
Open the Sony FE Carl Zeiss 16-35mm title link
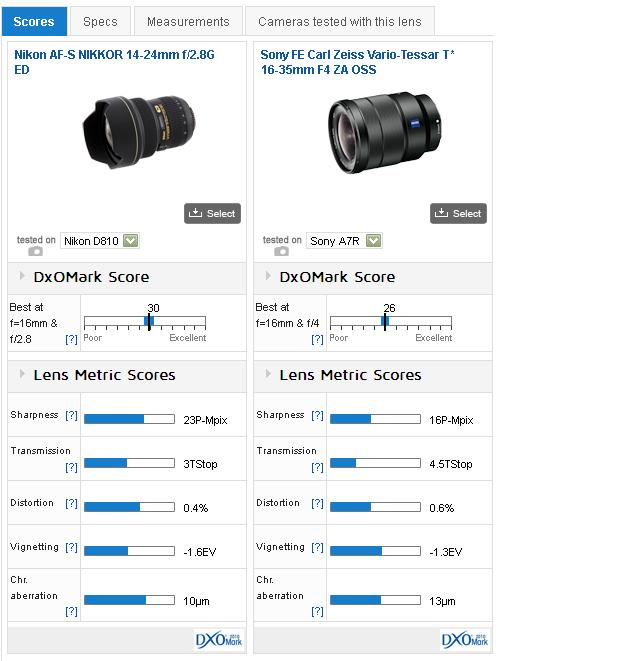pos(357,62)
